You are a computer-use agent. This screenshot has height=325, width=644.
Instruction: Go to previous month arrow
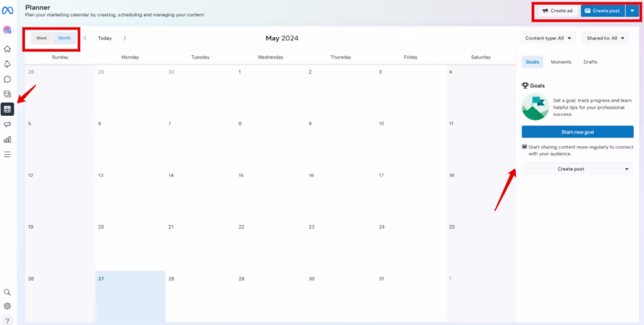(x=85, y=38)
